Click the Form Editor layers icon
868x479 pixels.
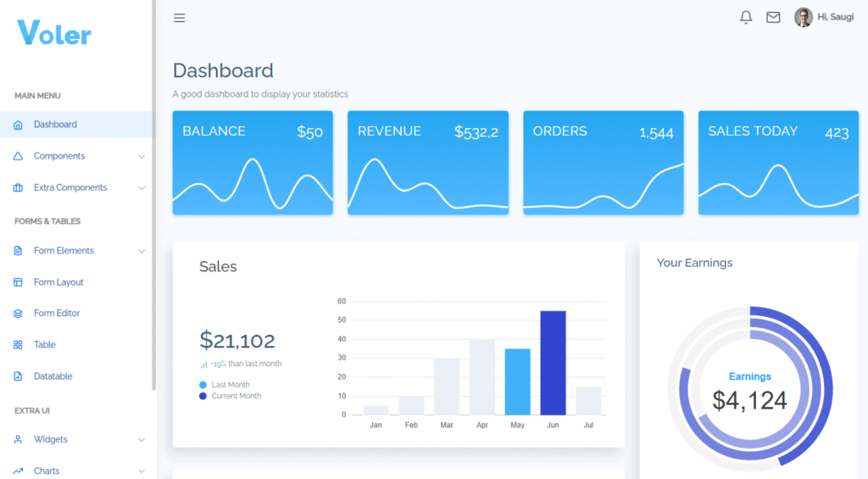(x=19, y=314)
